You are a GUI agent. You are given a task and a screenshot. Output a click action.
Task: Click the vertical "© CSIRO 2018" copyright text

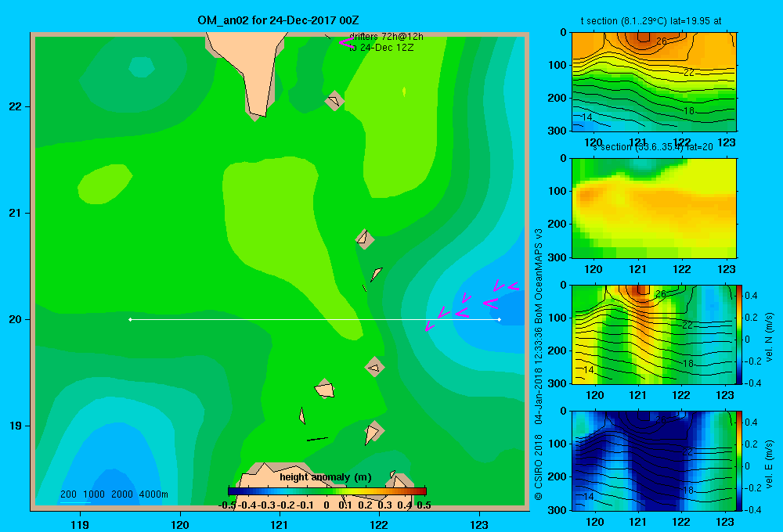pyautogui.click(x=539, y=467)
